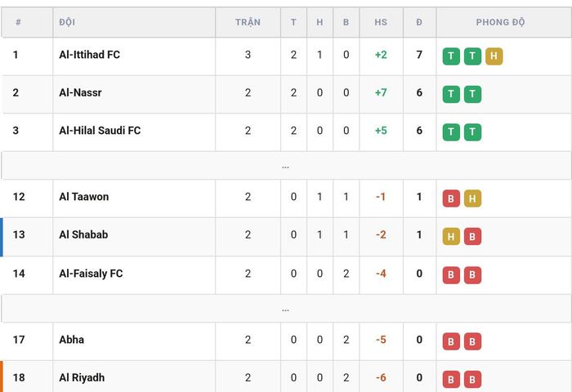Click Al Taawon's yellow H form badge
This screenshot has height=392, width=572.
click(472, 198)
